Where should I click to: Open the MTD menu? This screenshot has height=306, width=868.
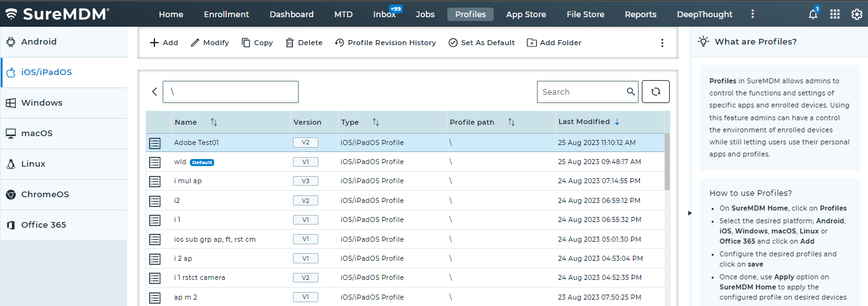tap(343, 14)
